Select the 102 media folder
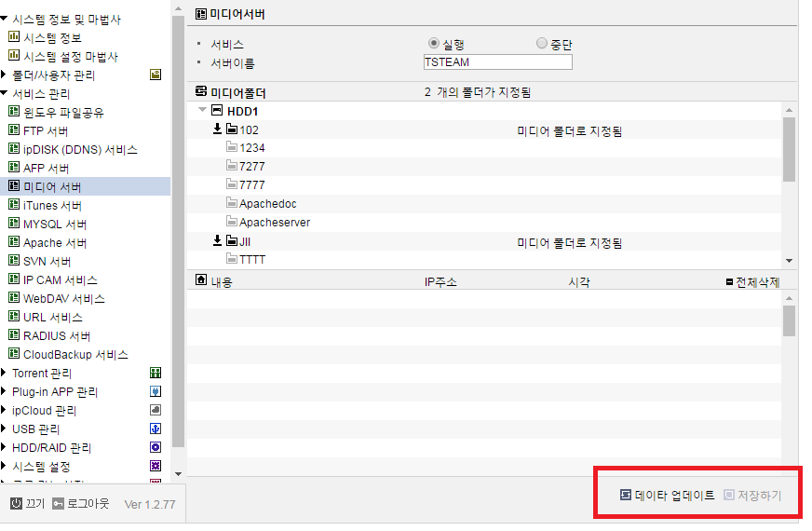 tap(242, 129)
